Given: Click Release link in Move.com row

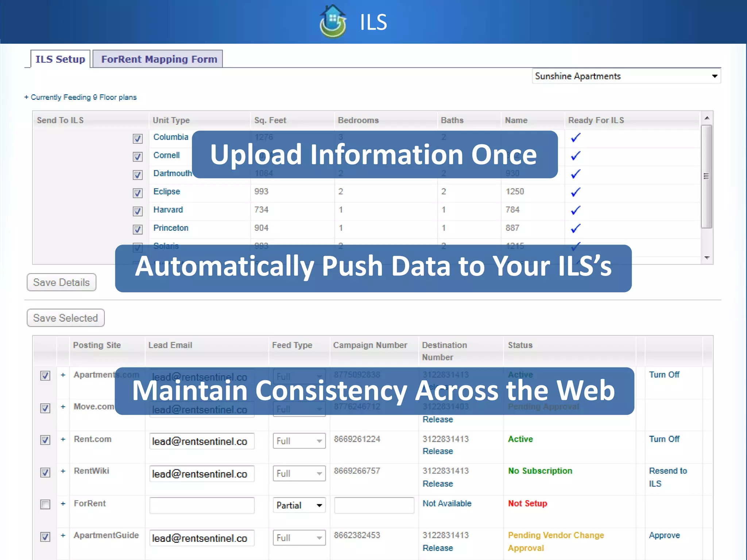Looking at the screenshot, I should (438, 420).
